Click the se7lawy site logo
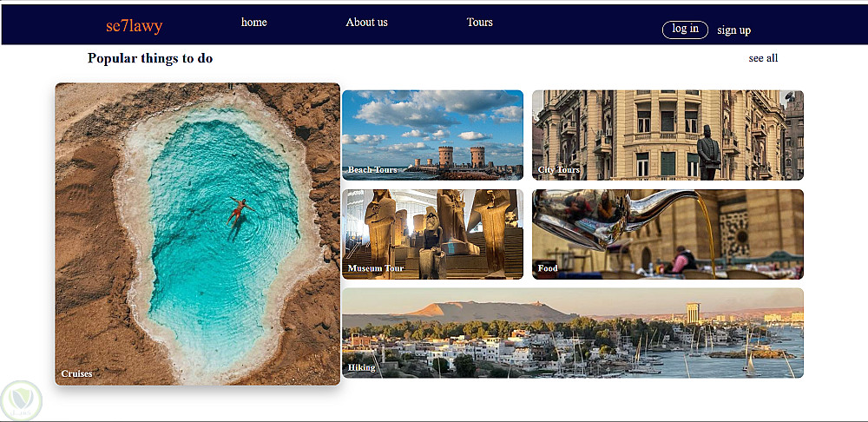Screen dimensions: 868x422 pos(134,26)
